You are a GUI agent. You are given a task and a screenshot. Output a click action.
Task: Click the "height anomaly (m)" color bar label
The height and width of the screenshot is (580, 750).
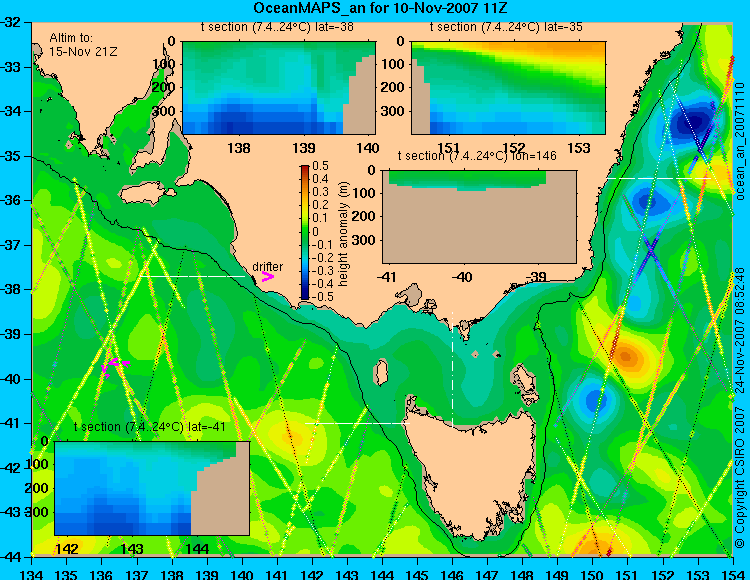click(x=343, y=234)
